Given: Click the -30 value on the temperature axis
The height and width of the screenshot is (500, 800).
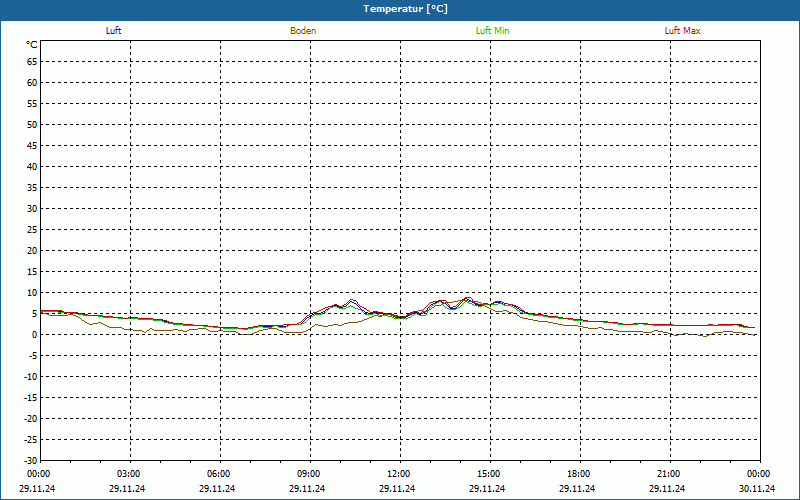Looking at the screenshot, I should tap(31, 461).
